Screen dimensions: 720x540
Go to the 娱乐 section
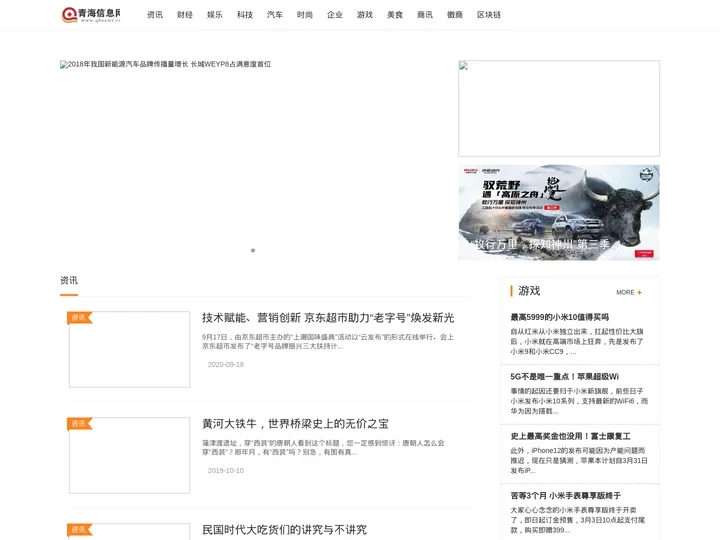click(214, 15)
